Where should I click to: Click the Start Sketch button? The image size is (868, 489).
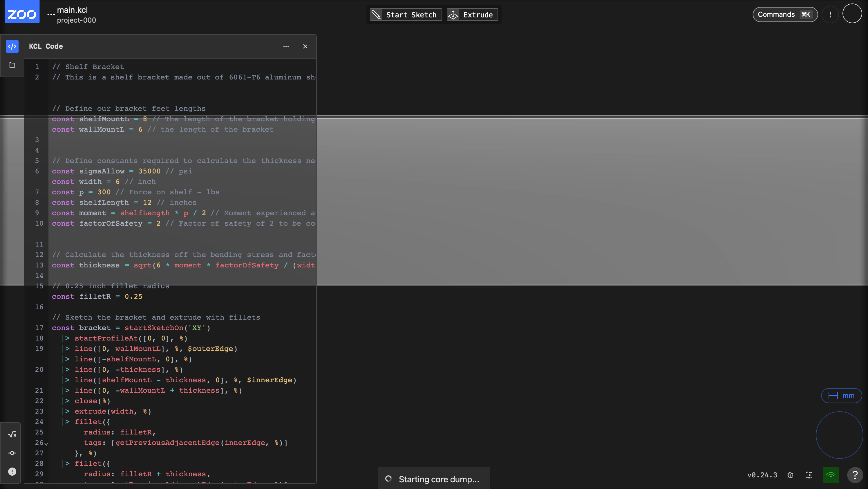tap(406, 15)
